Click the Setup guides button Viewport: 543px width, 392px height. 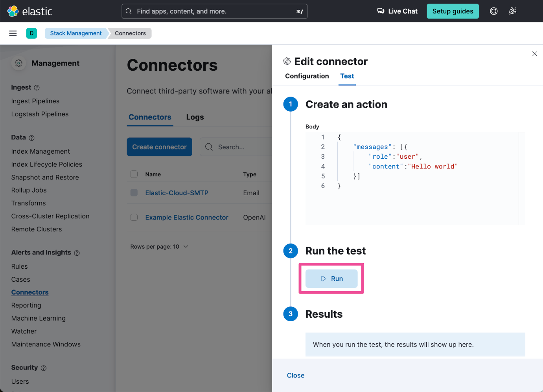(x=453, y=11)
